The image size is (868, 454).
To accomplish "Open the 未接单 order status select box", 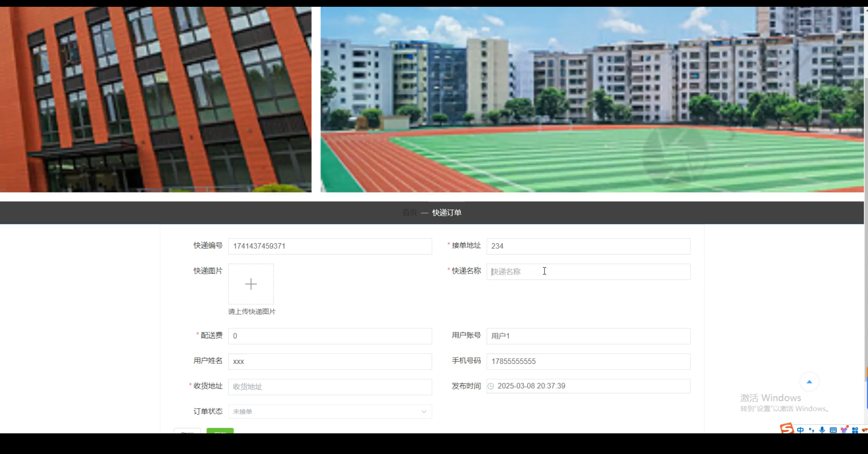I will pyautogui.click(x=325, y=412).
